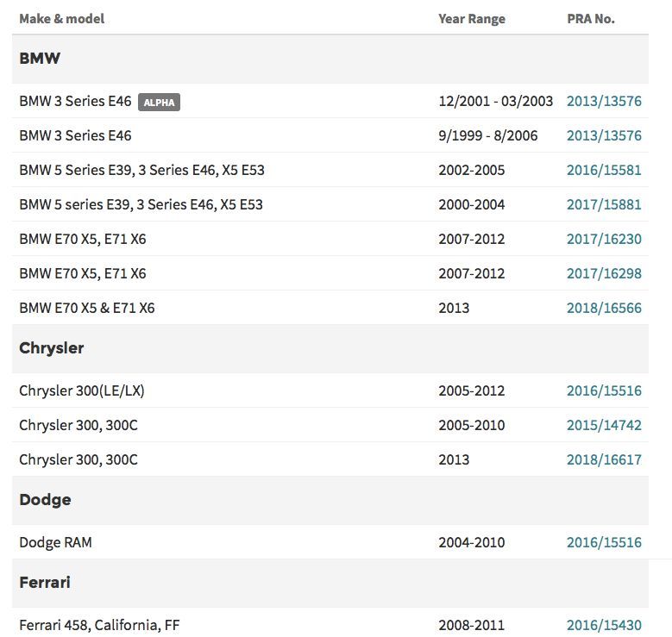Open PRA link 2018/16566
The height and width of the screenshot is (637, 672).
[604, 308]
